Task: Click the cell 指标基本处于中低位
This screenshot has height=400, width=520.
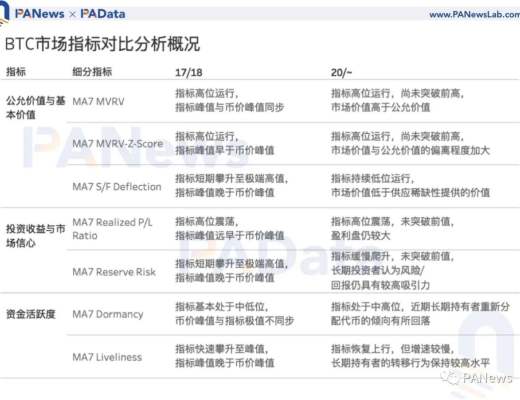Action: point(222,306)
